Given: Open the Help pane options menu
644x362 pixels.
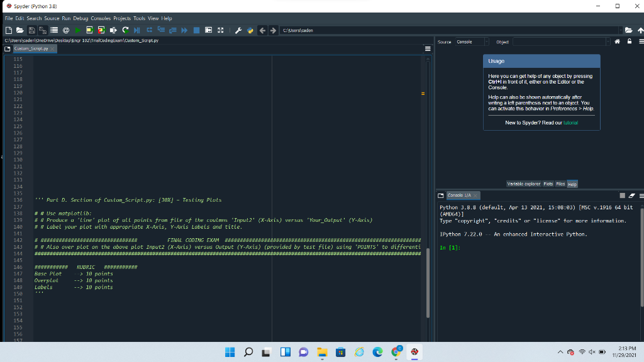Looking at the screenshot, I should point(641,41).
